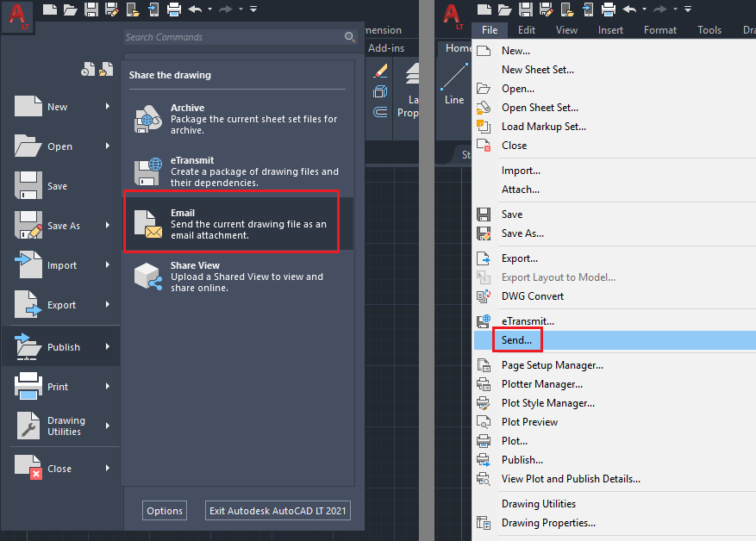Open Customize Quick Access Toolbar dropdown in left window
Viewport: 756px width, 541px height.
253,9
